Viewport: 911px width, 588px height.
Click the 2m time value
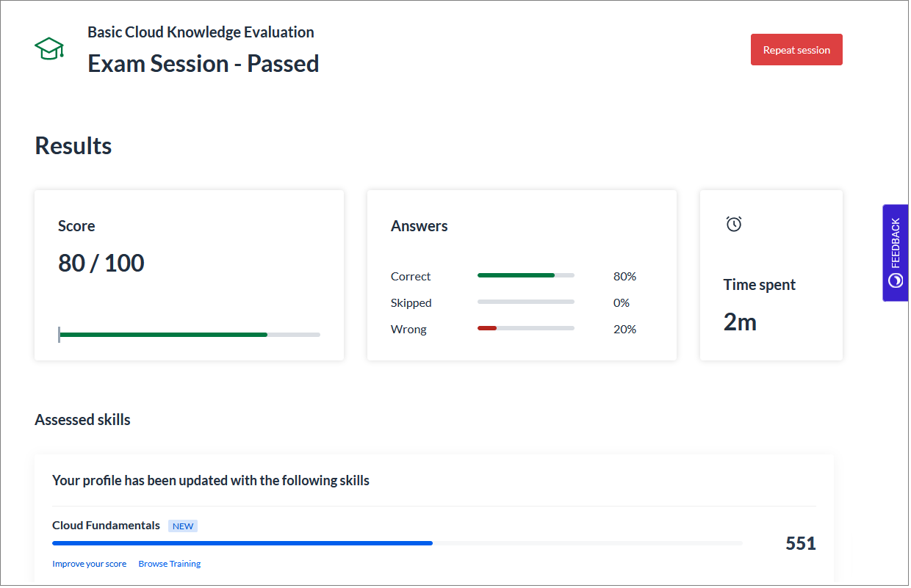[740, 322]
